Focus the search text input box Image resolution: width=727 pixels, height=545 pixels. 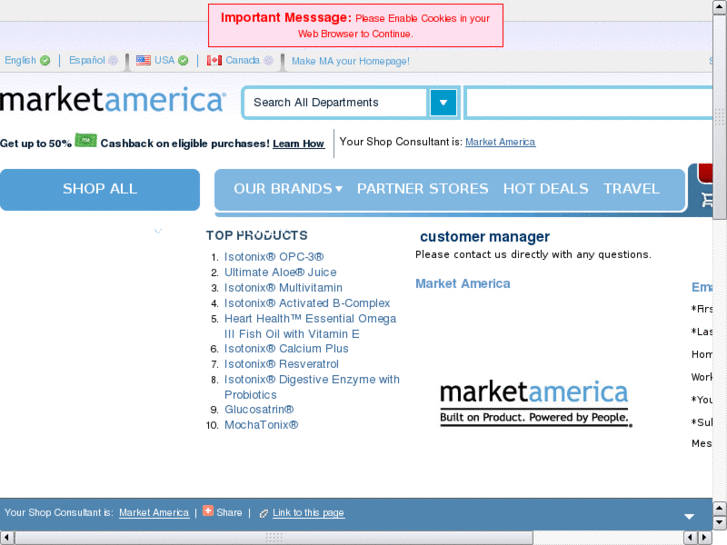(x=589, y=103)
